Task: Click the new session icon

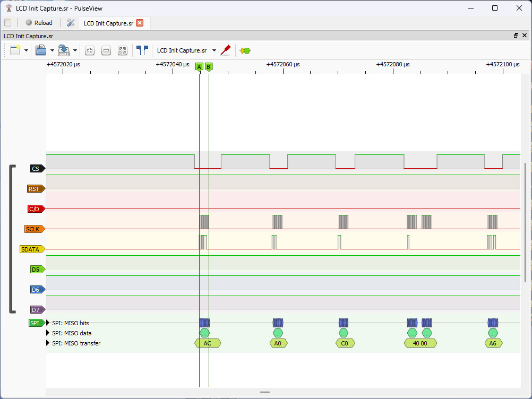Action: tap(15, 50)
